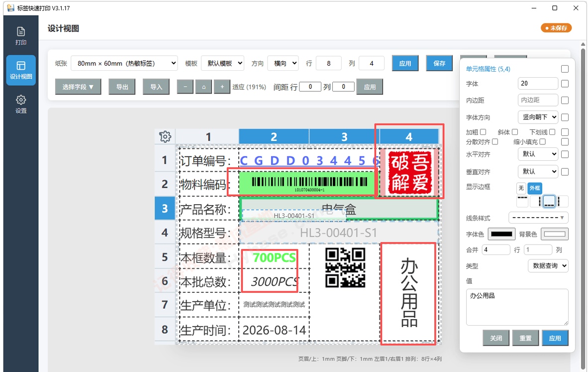Open the 水平对齐 dropdown
Viewport: 588px width, 372px height.
click(538, 154)
